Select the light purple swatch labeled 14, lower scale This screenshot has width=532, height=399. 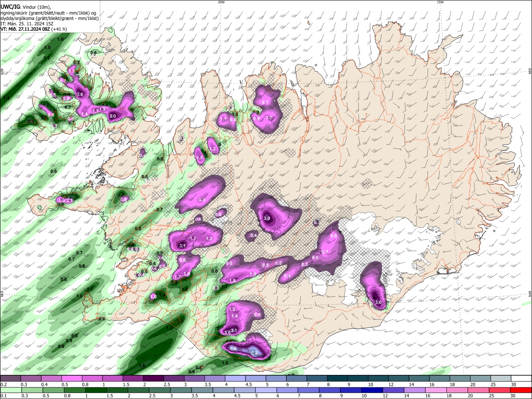pos(415,390)
